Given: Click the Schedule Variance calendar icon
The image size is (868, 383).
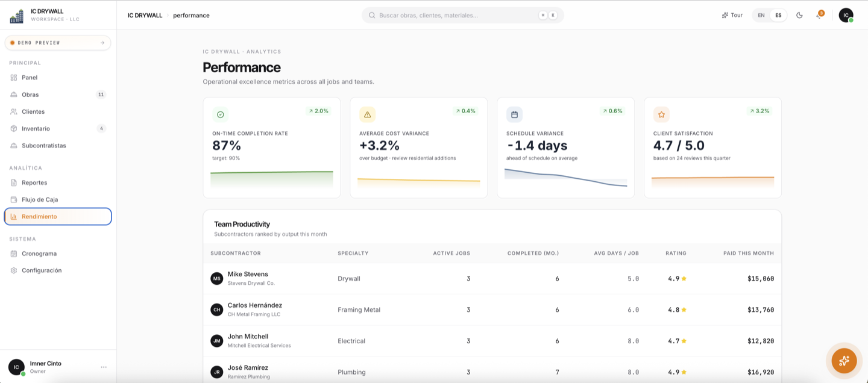Looking at the screenshot, I should [514, 114].
